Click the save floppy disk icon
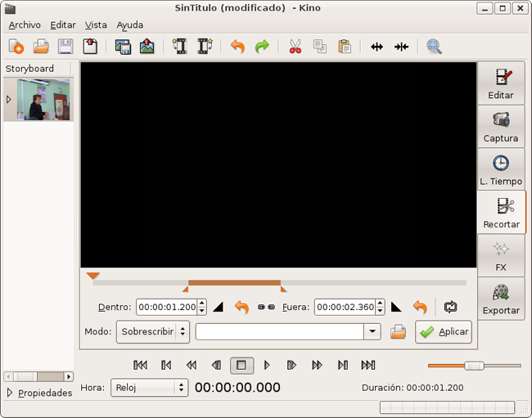The height and width of the screenshot is (418, 532). point(65,47)
